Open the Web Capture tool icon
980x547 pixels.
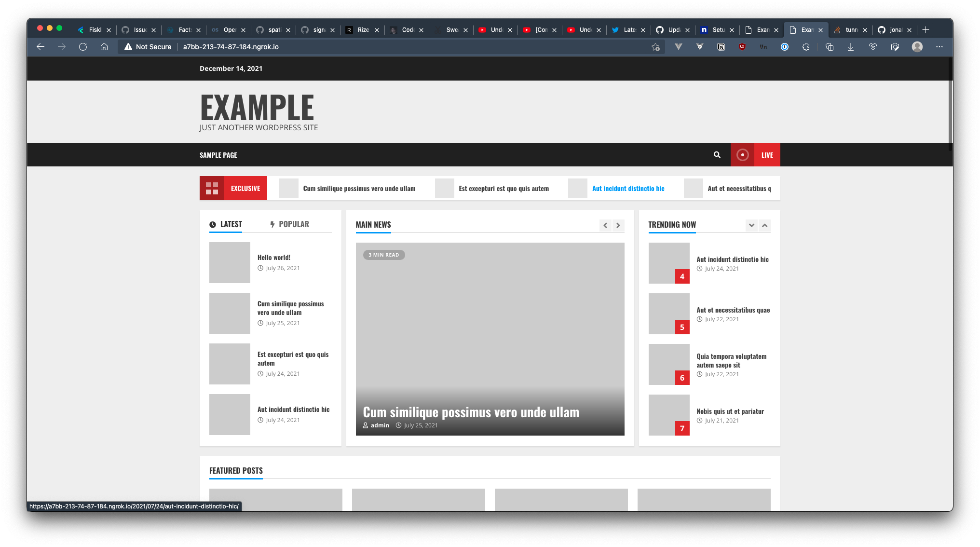895,47
